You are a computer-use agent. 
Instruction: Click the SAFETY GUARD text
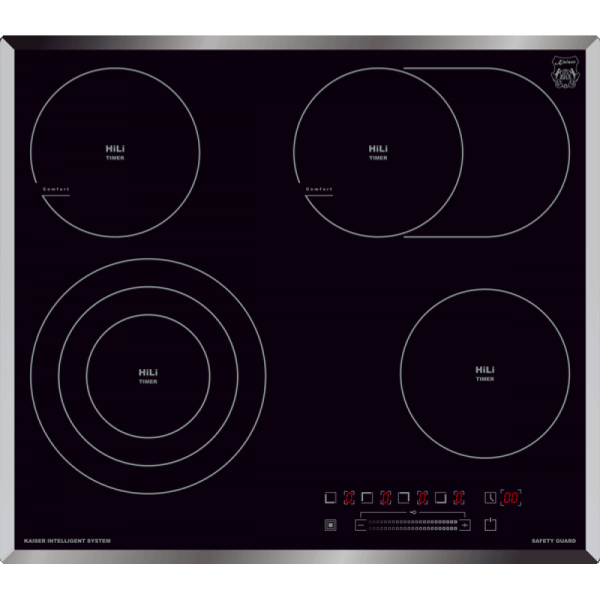(554, 541)
